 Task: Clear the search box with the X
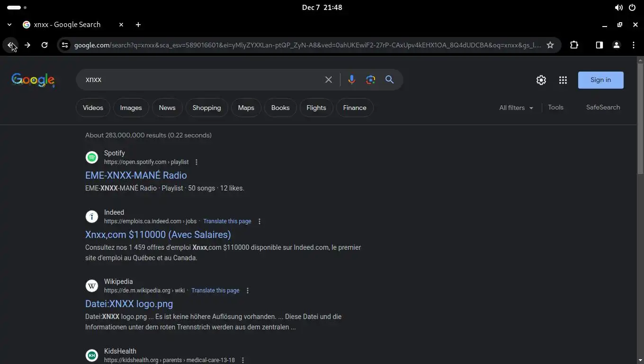coord(329,80)
